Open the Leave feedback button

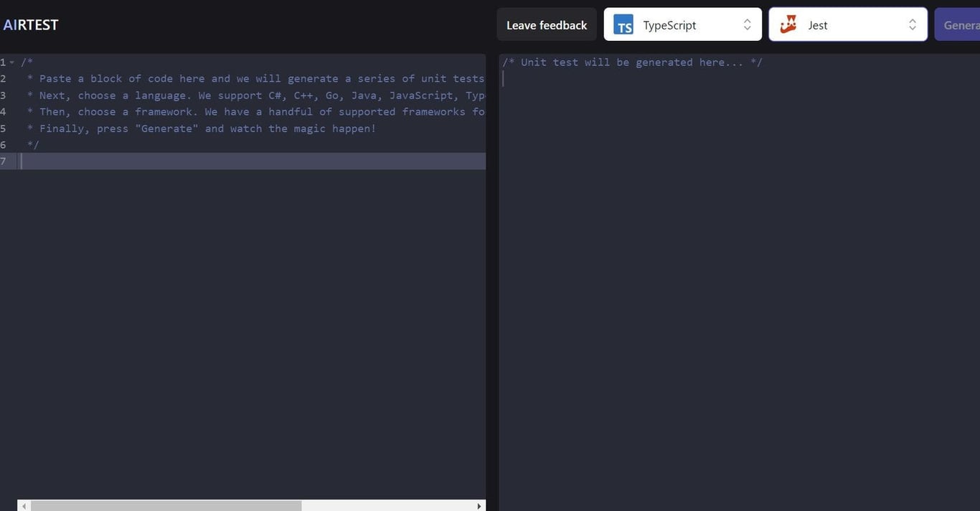[x=547, y=25]
